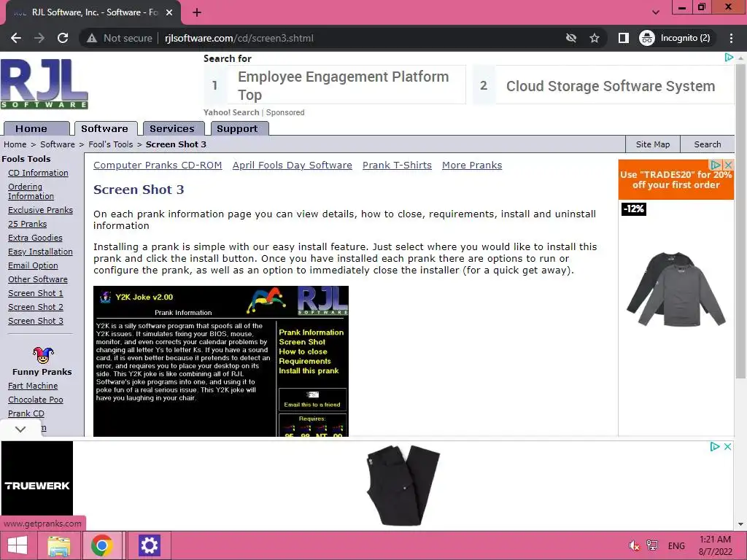Select the Software tab
This screenshot has width=747, height=560.
pos(106,128)
